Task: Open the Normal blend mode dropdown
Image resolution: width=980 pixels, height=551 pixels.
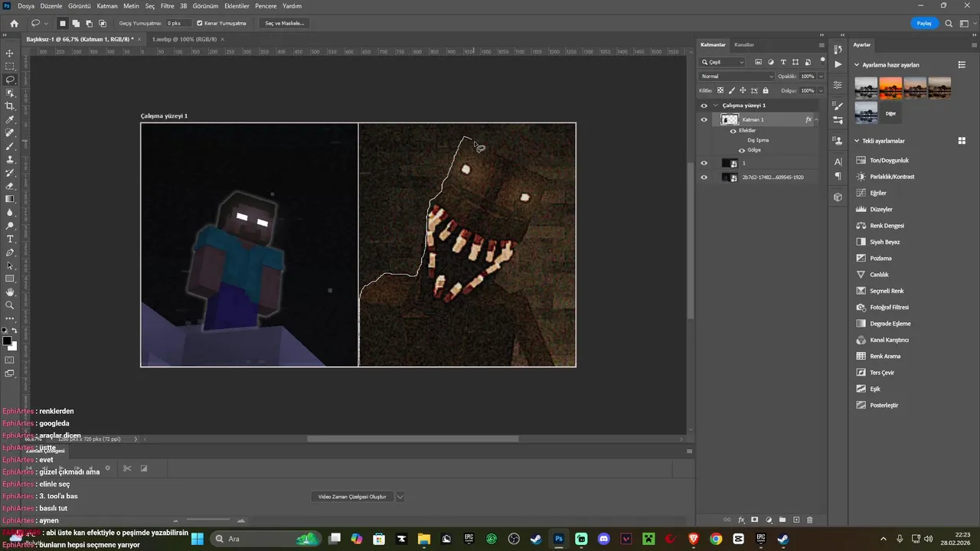Action: click(x=737, y=77)
